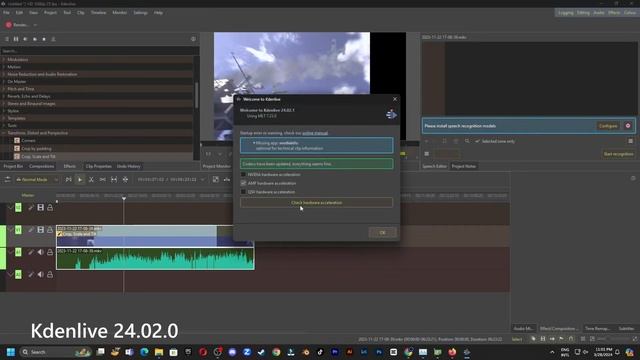Click Check hardware acceleration button

pyautogui.click(x=316, y=202)
